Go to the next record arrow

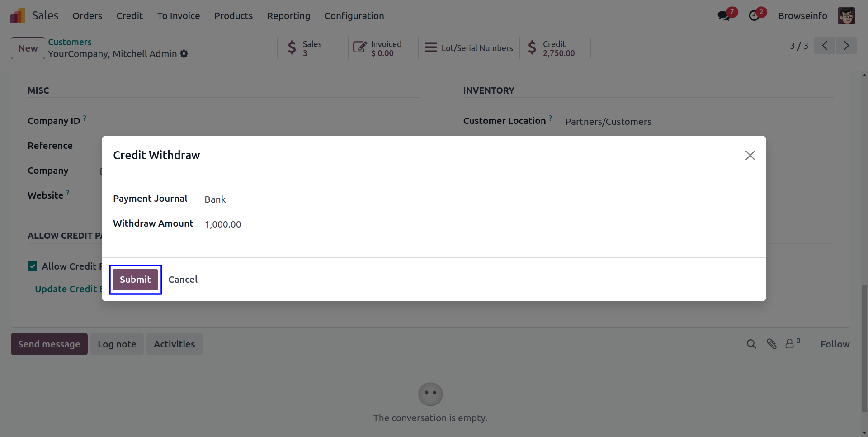846,46
